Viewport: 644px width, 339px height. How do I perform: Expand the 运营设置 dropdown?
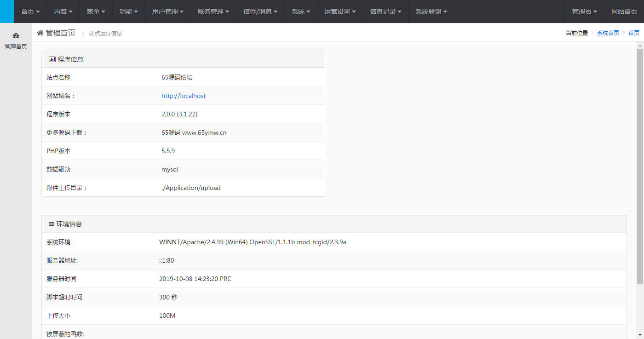click(340, 11)
